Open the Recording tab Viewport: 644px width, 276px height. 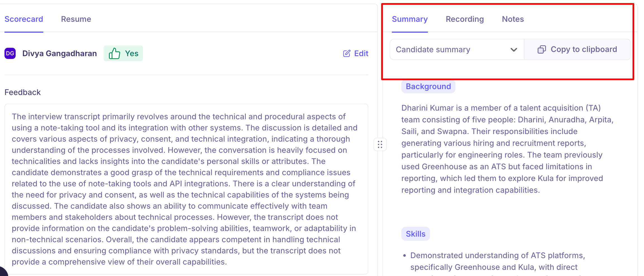click(x=465, y=19)
